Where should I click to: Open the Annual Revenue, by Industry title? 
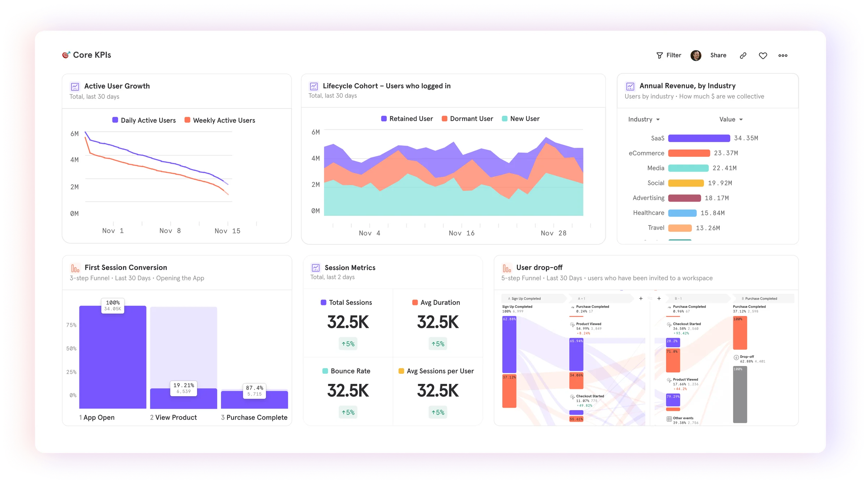click(687, 86)
